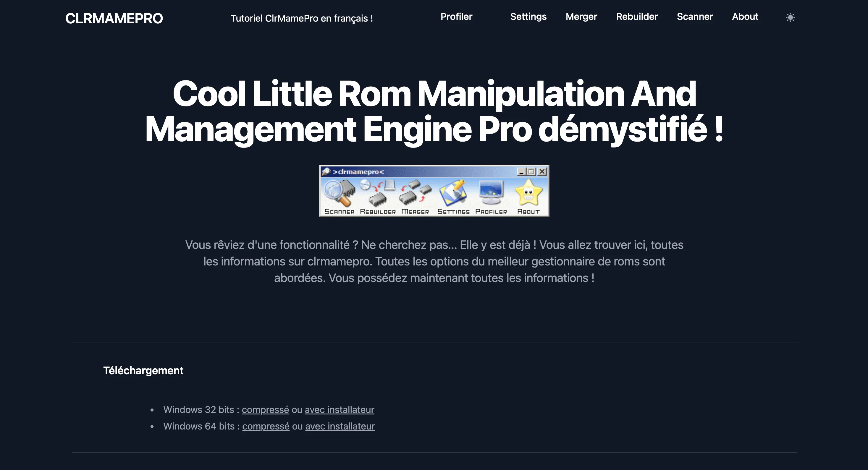Screen dimensions: 868x470
Task: Click the 'Tutoriel ClrMamePro en français !' text
Action: pyautogui.click(x=302, y=18)
